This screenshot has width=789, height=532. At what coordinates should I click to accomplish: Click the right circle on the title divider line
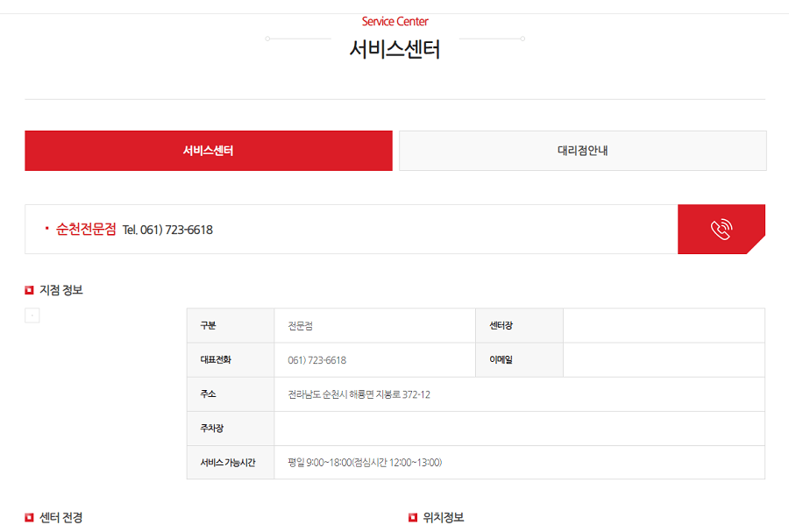pyautogui.click(x=523, y=39)
